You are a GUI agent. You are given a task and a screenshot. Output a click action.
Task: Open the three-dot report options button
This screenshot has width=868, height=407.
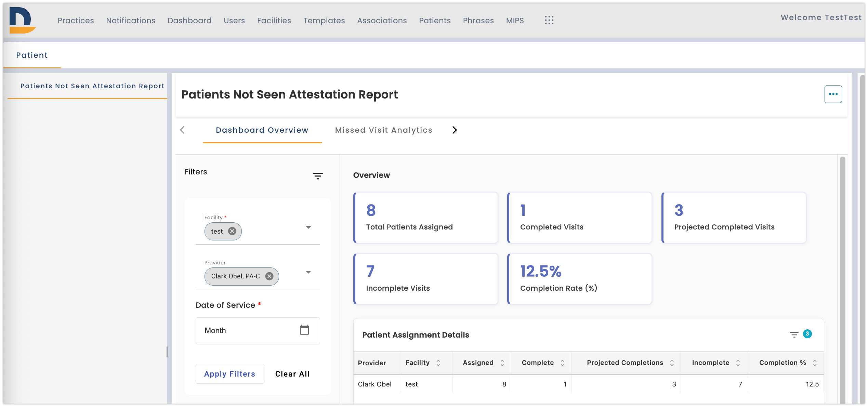point(833,94)
